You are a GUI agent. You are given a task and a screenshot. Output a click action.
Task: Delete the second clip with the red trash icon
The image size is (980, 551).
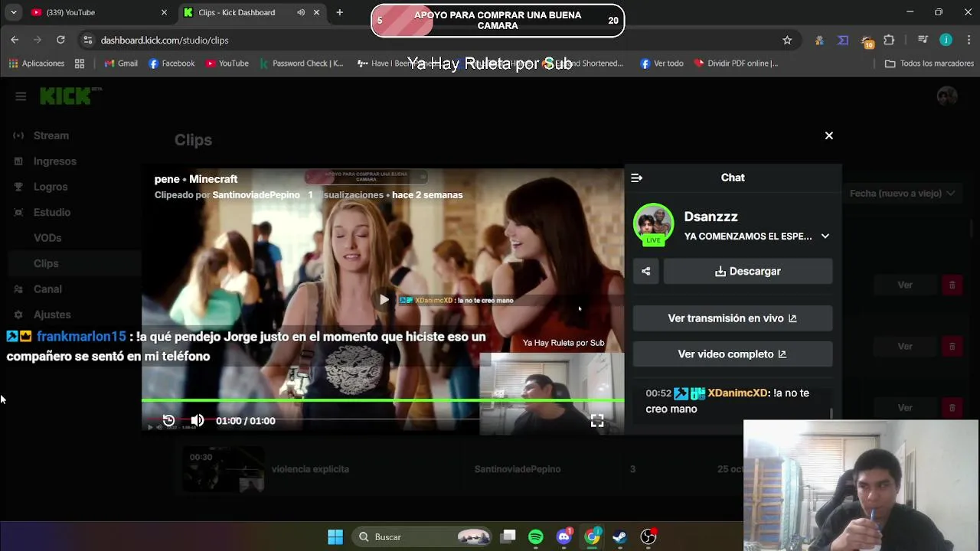(952, 347)
